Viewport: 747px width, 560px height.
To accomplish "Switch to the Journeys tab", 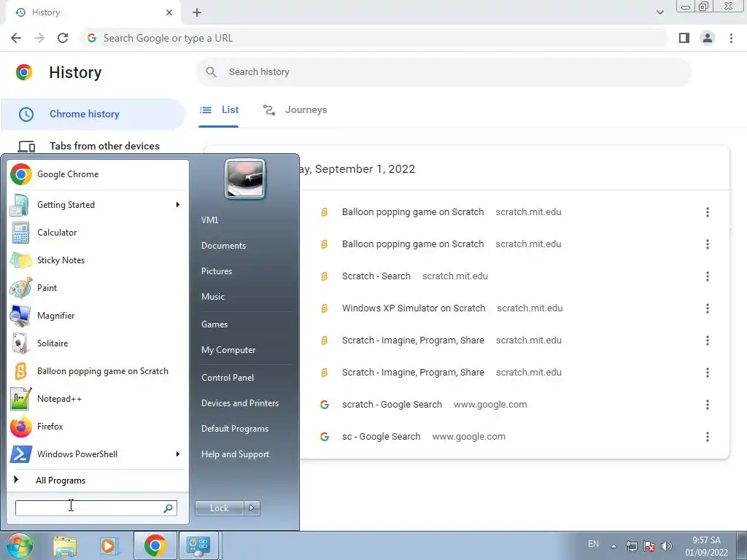I will pos(295,110).
